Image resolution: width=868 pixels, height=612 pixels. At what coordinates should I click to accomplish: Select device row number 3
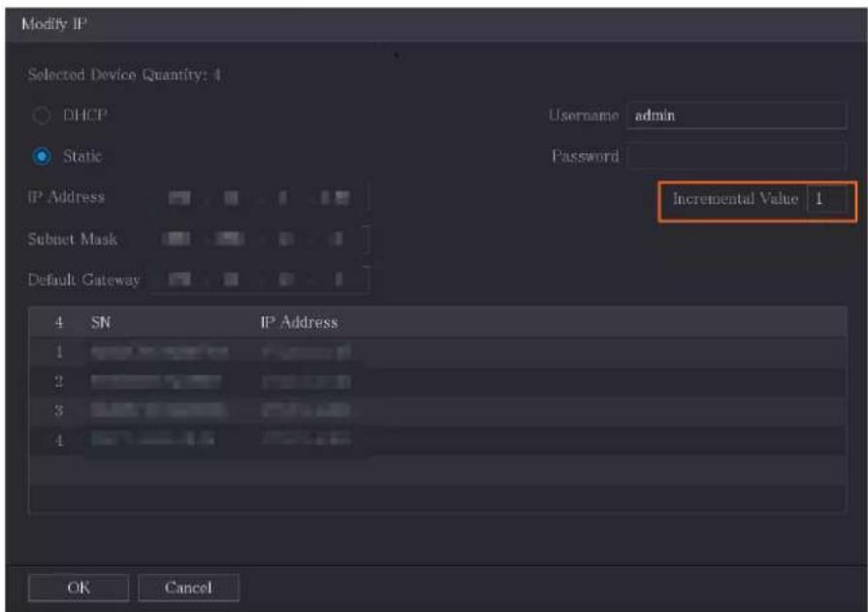point(437,410)
